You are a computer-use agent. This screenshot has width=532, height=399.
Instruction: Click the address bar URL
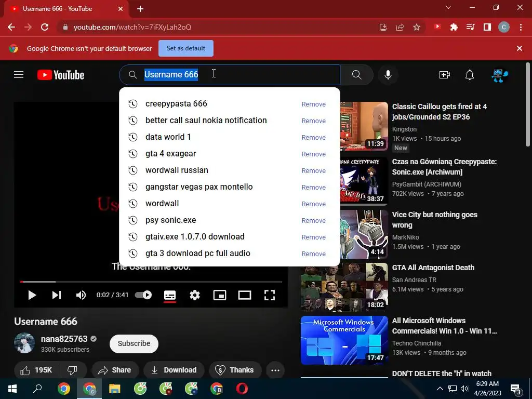click(x=132, y=27)
